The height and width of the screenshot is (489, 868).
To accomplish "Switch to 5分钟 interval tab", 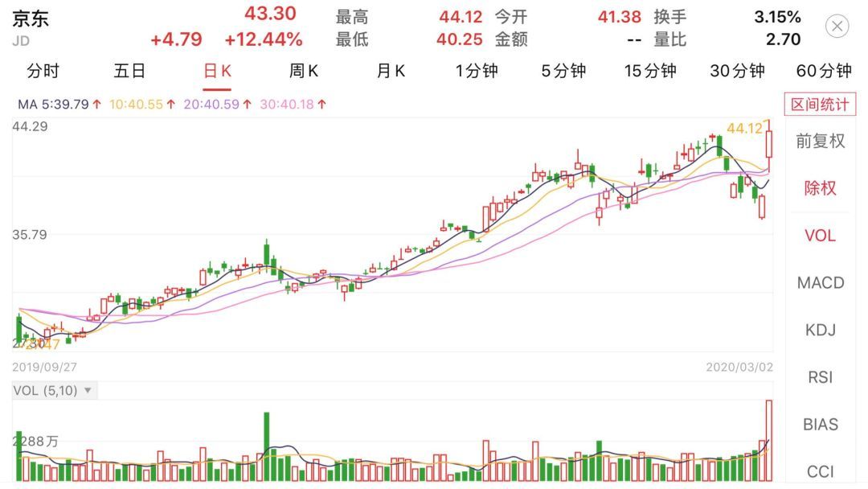I will click(563, 71).
